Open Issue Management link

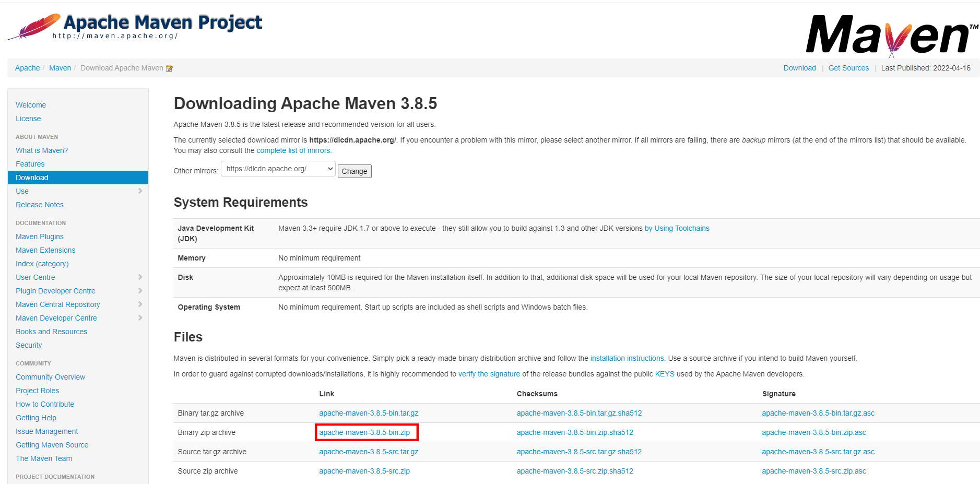click(x=46, y=431)
